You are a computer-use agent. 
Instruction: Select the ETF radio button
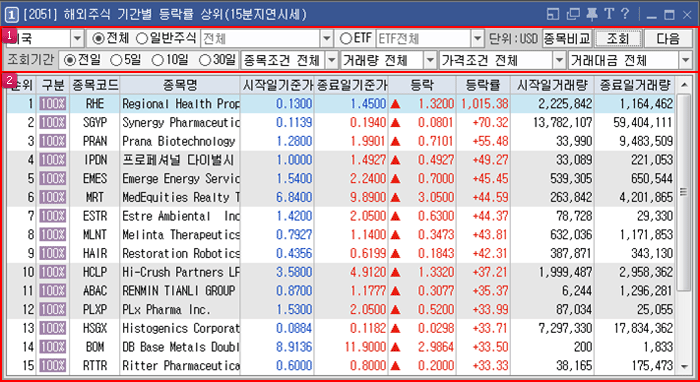pyautogui.click(x=345, y=39)
